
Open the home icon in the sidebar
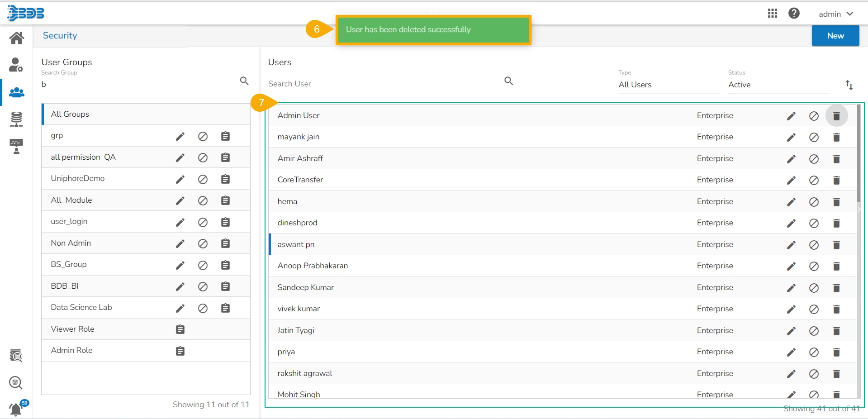17,38
